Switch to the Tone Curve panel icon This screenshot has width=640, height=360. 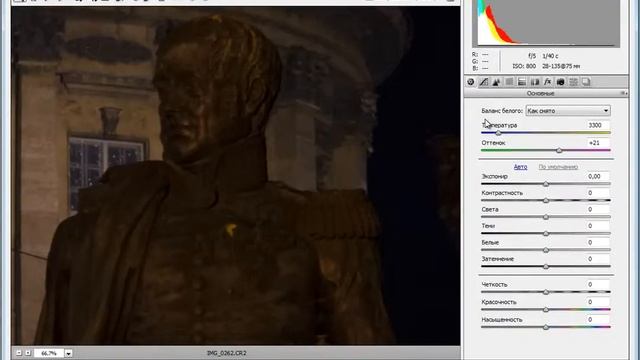pyautogui.click(x=484, y=82)
